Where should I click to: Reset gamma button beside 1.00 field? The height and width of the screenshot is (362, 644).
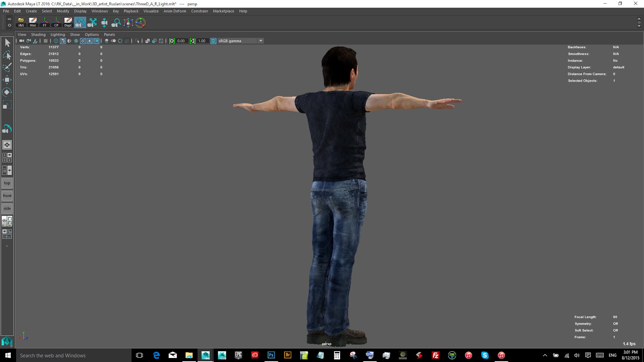tap(192, 41)
